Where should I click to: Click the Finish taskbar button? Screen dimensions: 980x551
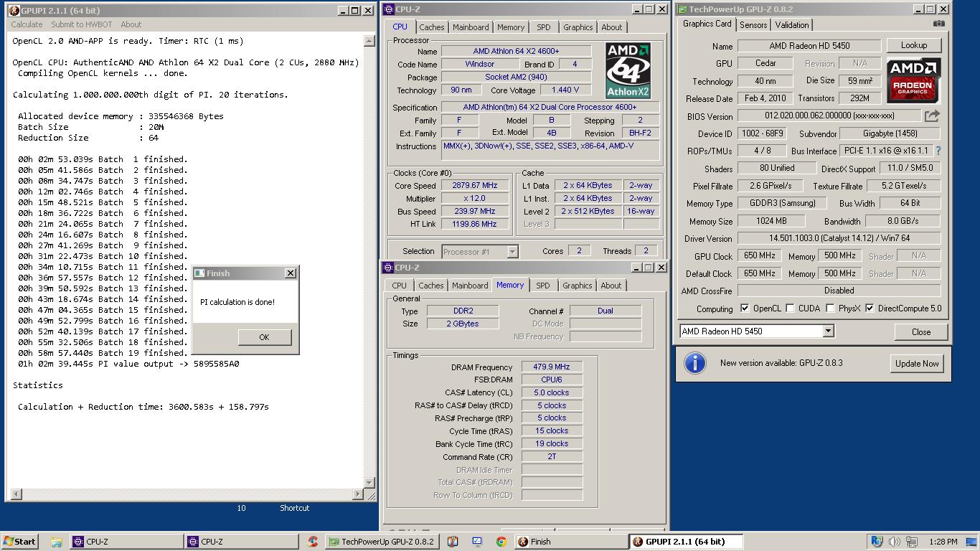pos(570,542)
